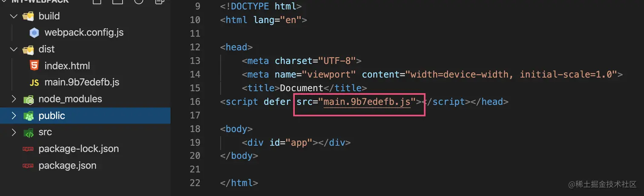Click line number 19 in the gutter
Screen dimensions: 644x196
pyautogui.click(x=195, y=143)
